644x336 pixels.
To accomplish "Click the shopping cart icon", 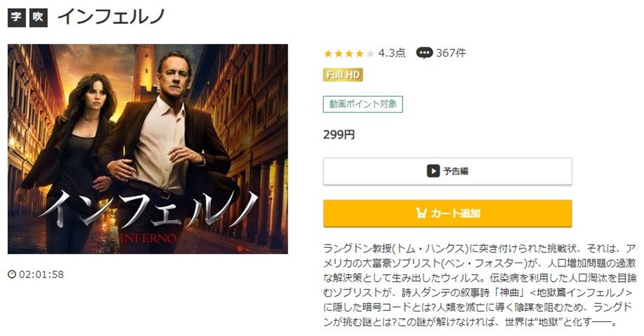I will (x=421, y=213).
